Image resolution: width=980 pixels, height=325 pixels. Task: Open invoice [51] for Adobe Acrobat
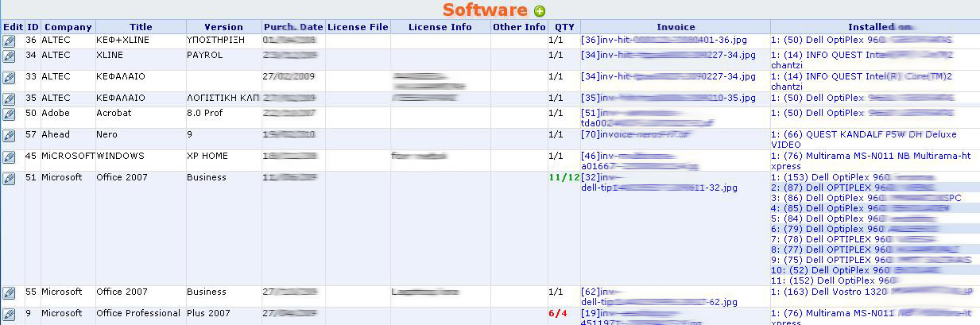pyautogui.click(x=648, y=118)
